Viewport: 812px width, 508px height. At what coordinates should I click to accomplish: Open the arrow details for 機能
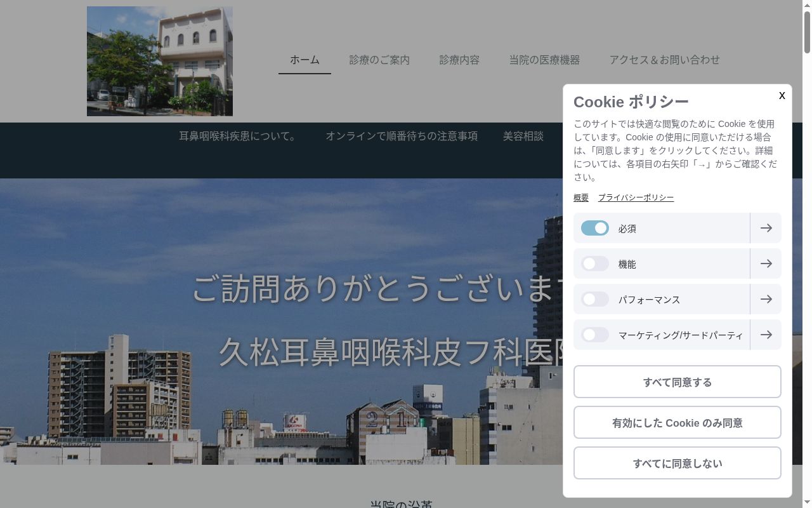click(x=766, y=264)
